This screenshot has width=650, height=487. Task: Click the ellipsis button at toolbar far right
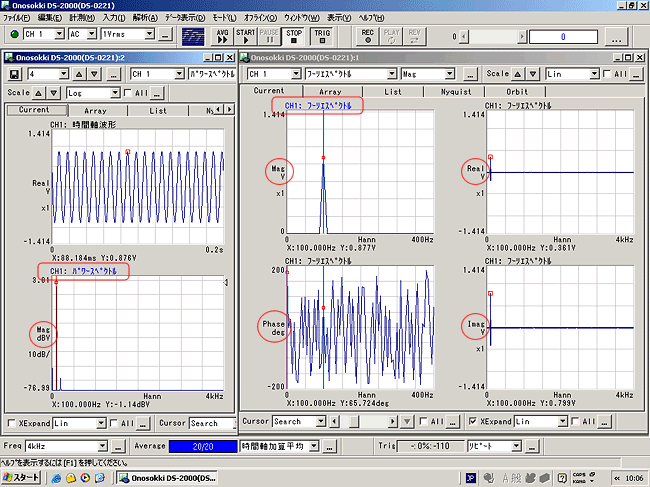[616, 36]
